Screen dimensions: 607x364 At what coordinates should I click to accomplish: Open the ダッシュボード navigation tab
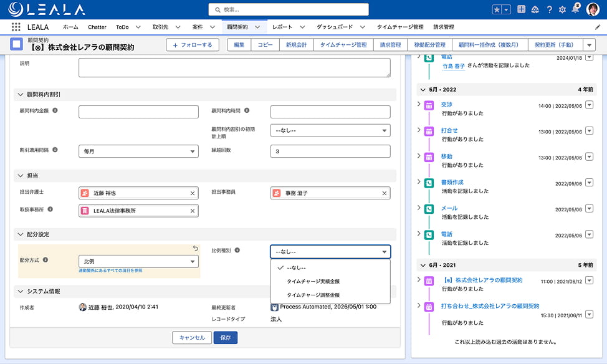click(335, 27)
